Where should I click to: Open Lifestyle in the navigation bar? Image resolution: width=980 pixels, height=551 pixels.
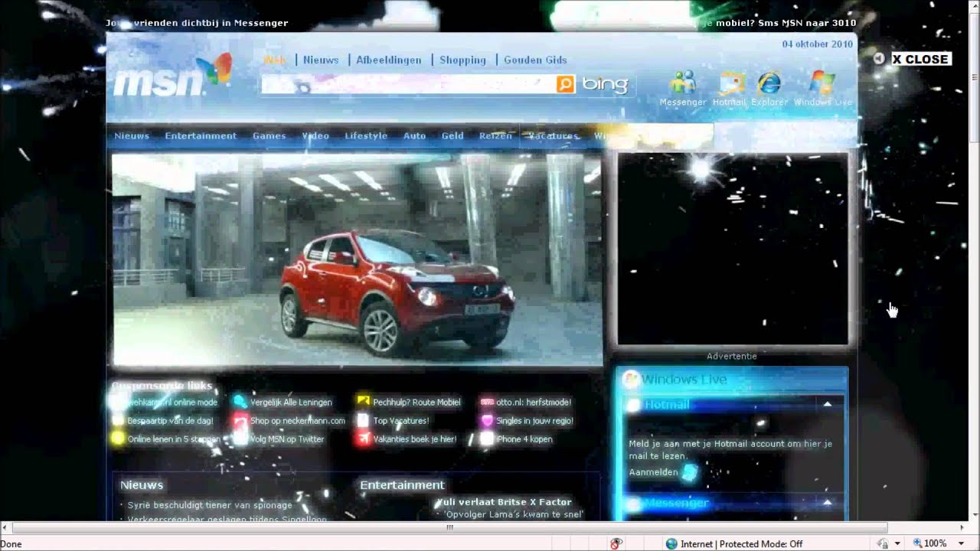click(x=366, y=135)
